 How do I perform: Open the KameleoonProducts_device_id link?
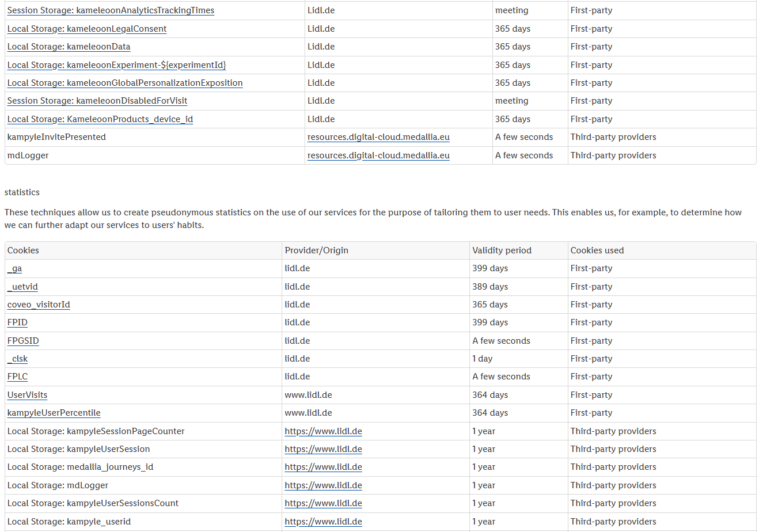[100, 119]
